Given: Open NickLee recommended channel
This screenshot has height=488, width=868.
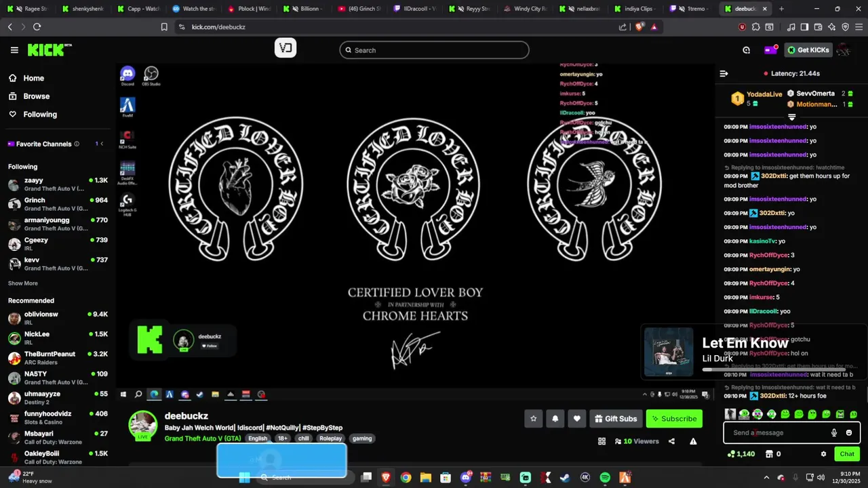Looking at the screenshot, I should (x=58, y=338).
